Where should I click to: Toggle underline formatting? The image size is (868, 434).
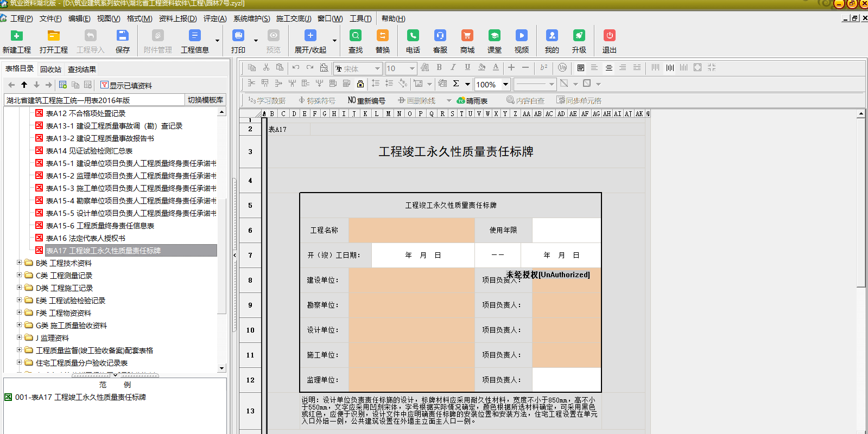[x=467, y=68]
